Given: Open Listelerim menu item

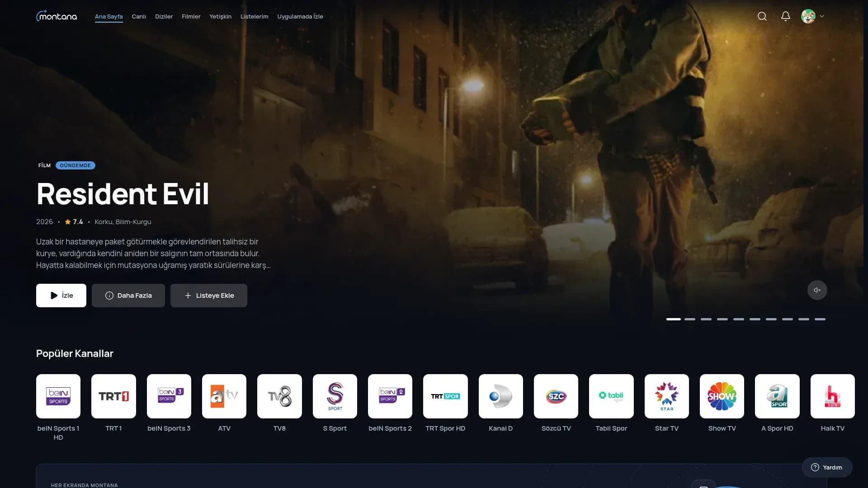Looking at the screenshot, I should (x=254, y=16).
